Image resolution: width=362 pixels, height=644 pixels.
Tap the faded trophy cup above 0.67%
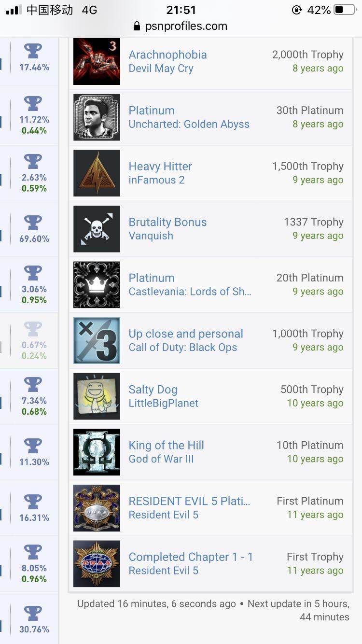(x=33, y=329)
